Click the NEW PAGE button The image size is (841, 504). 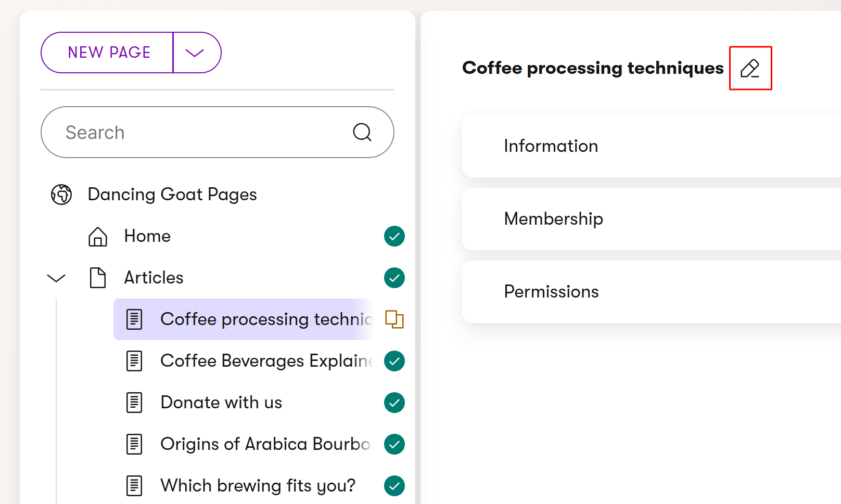click(x=109, y=53)
